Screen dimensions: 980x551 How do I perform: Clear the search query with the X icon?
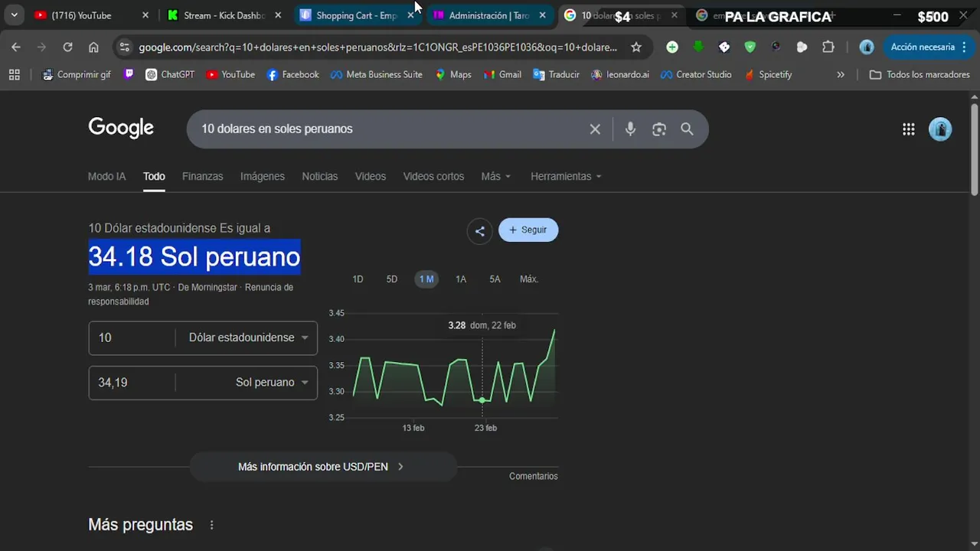(x=595, y=129)
